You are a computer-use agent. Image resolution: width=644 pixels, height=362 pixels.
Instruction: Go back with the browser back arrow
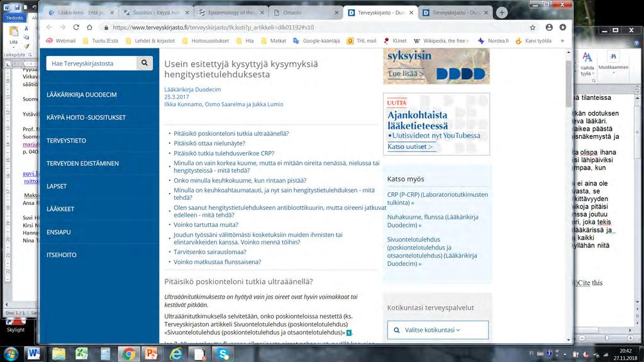coord(49,27)
